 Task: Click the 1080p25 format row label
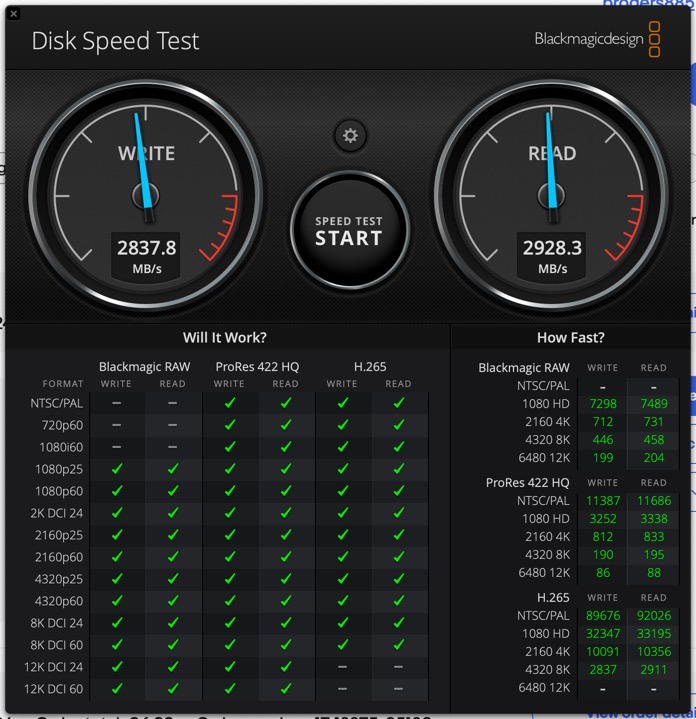click(59, 470)
